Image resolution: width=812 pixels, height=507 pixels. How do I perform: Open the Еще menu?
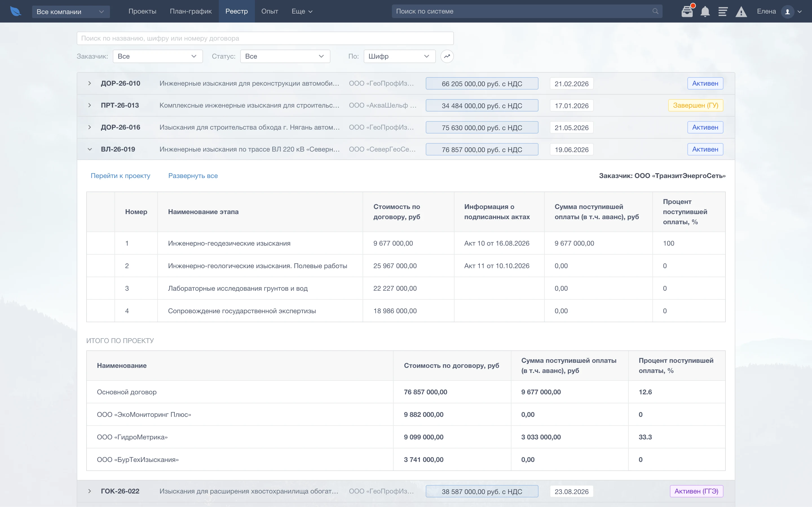(x=302, y=11)
